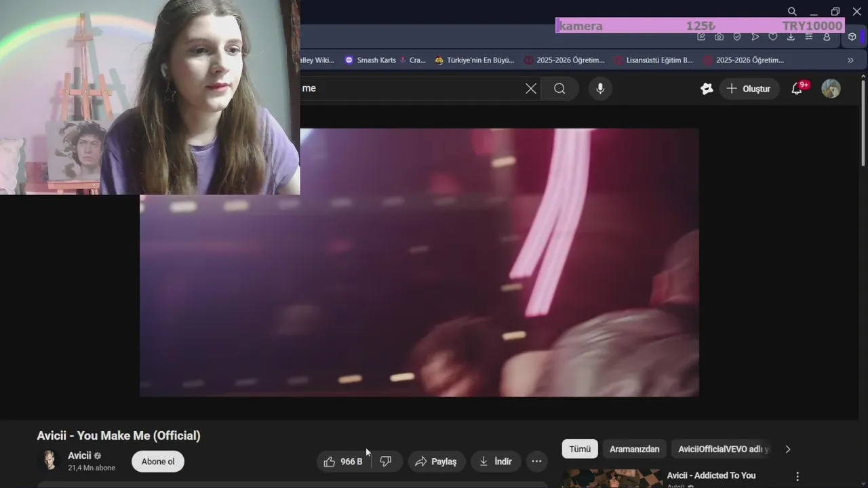Open Smash Karts bookmark
The width and height of the screenshot is (868, 488).
click(x=370, y=60)
